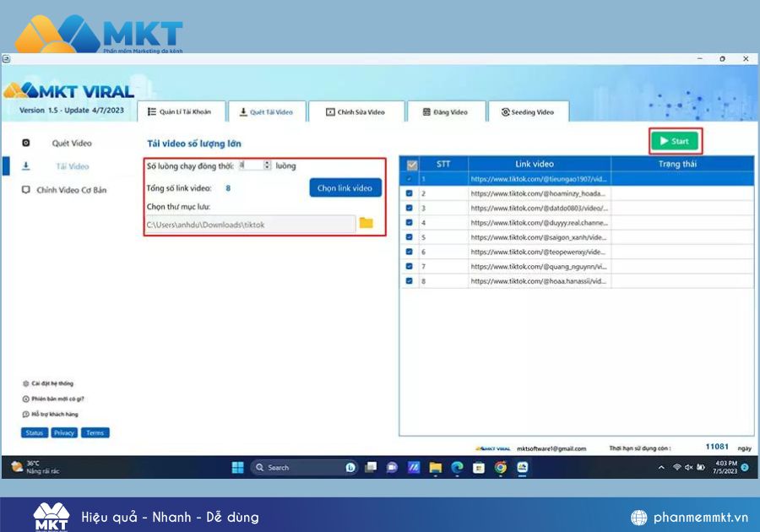Click the Chọn link video button
760x532 pixels.
coord(345,188)
